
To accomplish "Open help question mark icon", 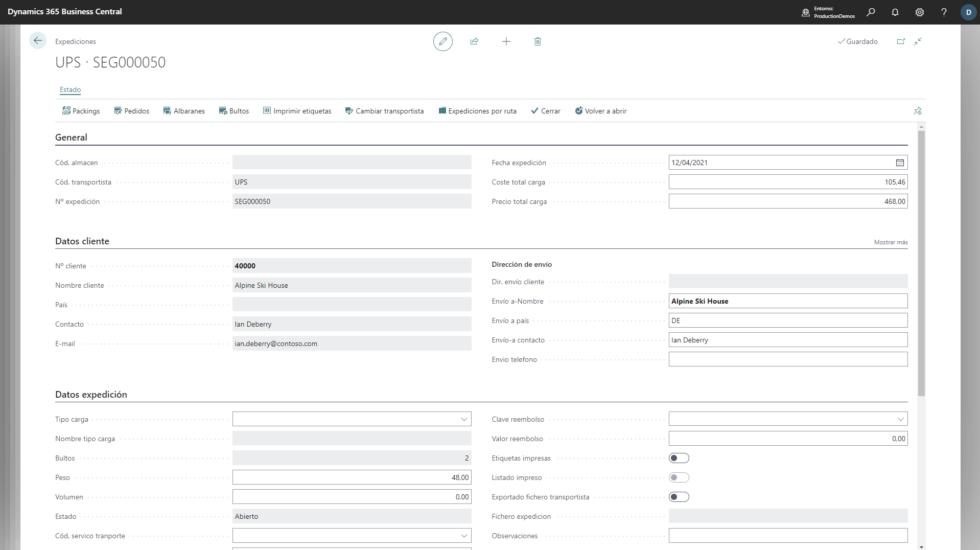I will pos(944,12).
